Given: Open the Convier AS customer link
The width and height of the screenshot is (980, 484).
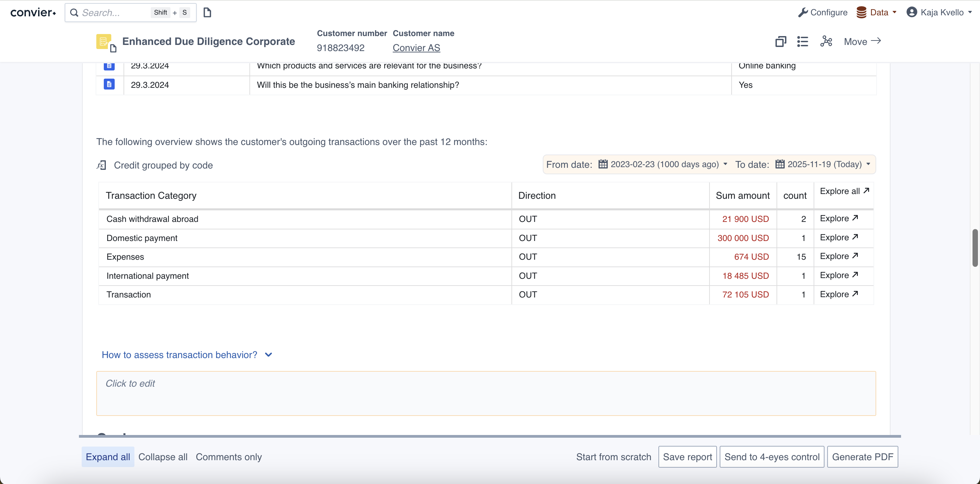Looking at the screenshot, I should 416,48.
